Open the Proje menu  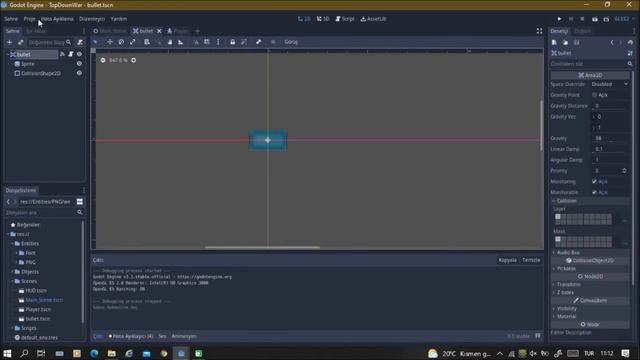point(30,19)
